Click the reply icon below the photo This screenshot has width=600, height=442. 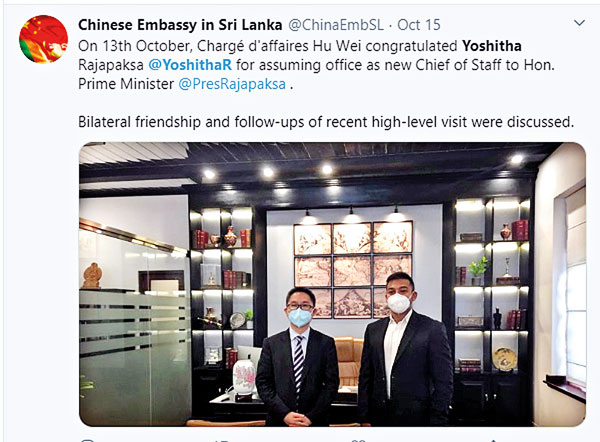tap(87, 440)
